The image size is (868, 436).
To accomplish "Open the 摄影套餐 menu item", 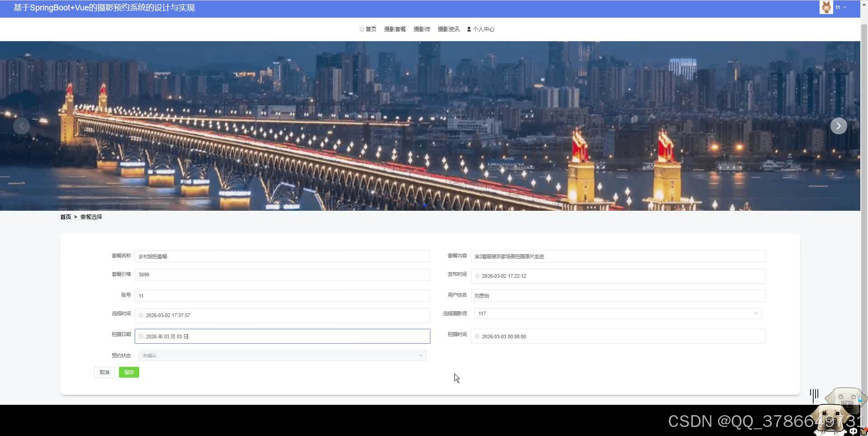I will tap(395, 29).
